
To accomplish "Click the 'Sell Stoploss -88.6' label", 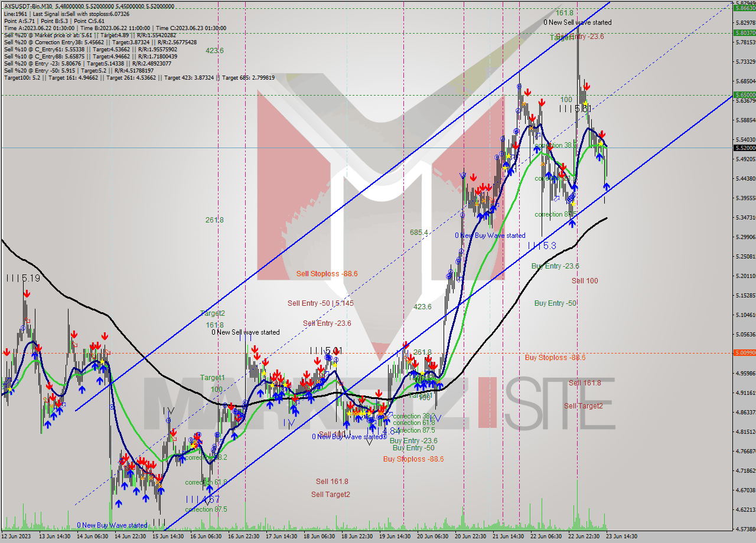I will coord(327,274).
